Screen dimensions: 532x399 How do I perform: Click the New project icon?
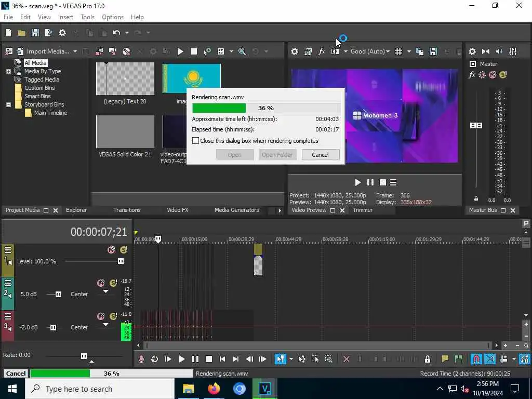pos(8,33)
